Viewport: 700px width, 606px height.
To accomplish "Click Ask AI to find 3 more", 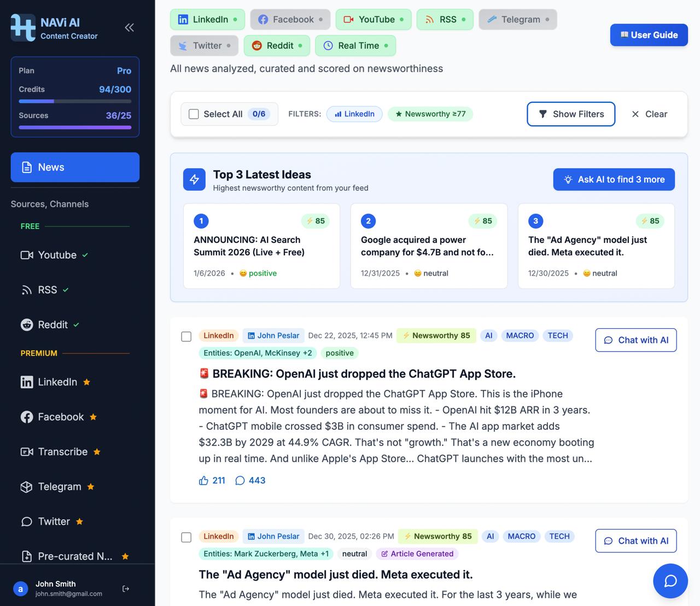I will (x=614, y=179).
